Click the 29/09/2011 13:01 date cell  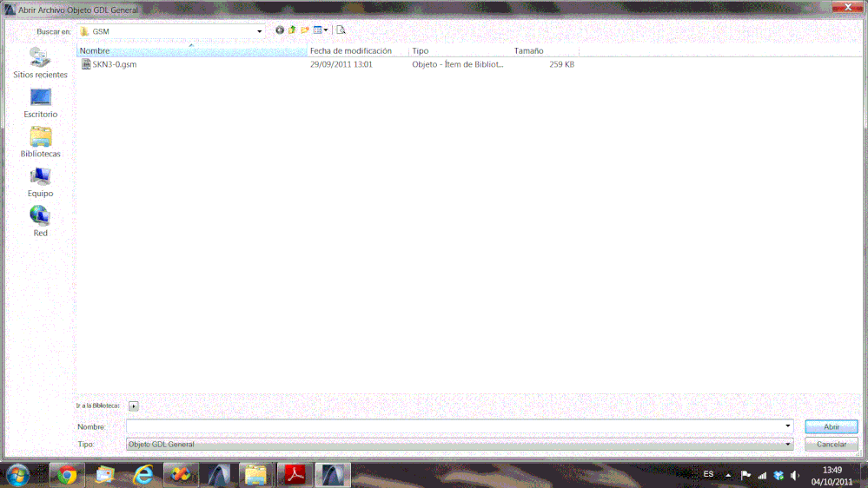click(341, 64)
